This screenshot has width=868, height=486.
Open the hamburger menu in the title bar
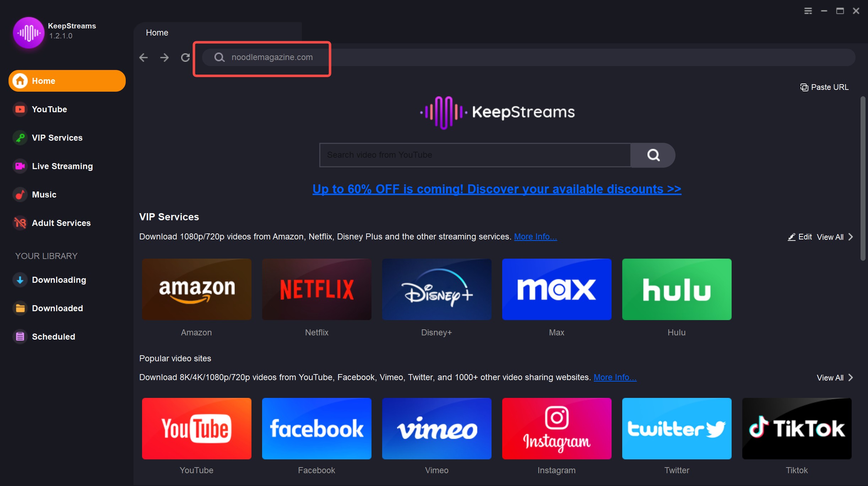(x=808, y=11)
